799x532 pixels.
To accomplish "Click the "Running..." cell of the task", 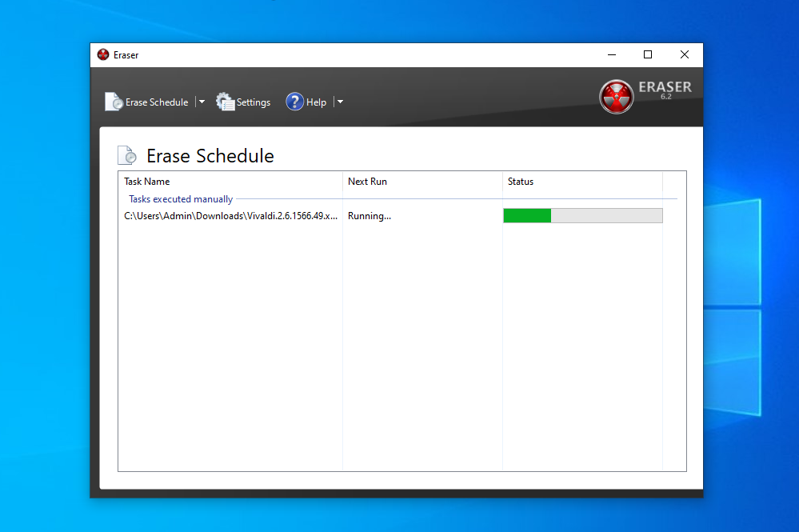I will click(370, 216).
